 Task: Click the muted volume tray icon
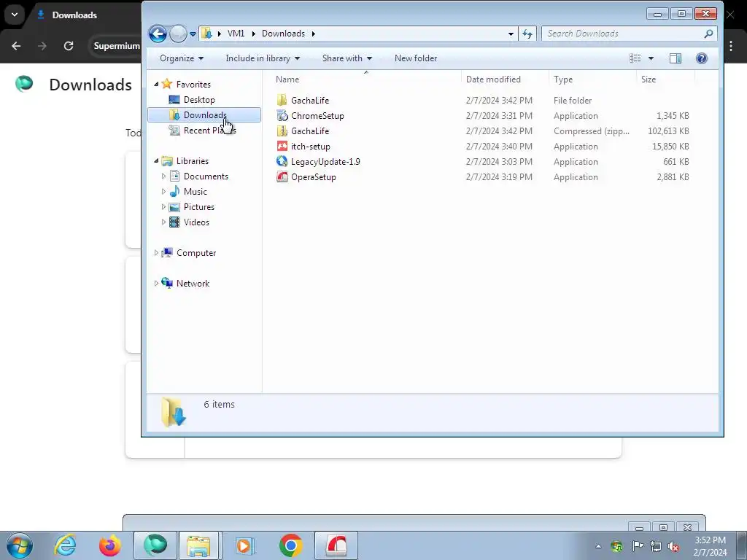pos(673,546)
